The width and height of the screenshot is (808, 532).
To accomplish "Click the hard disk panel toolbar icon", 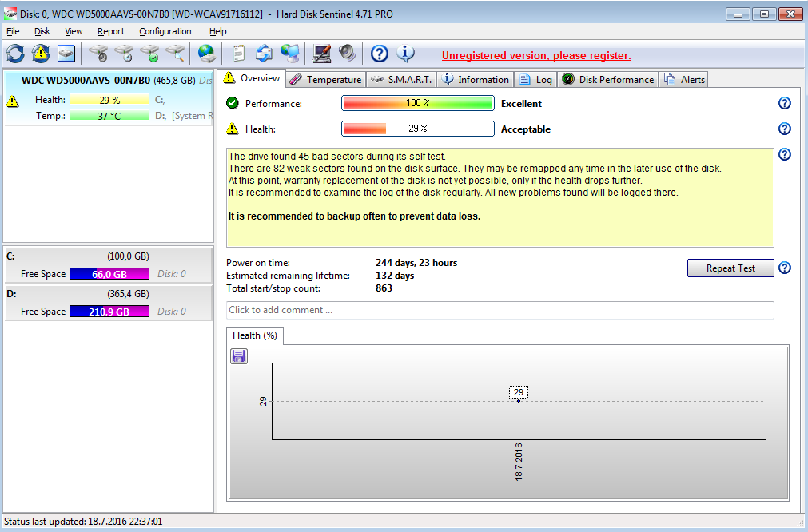I will (66, 53).
